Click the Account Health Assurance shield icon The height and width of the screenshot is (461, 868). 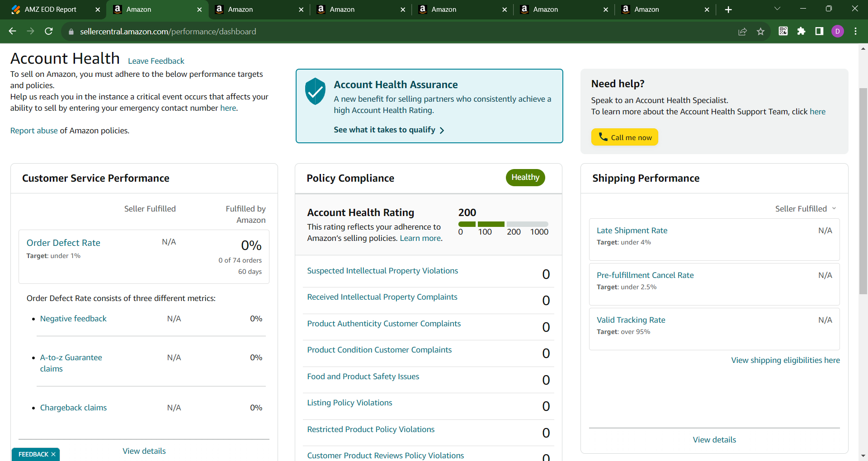click(x=315, y=91)
